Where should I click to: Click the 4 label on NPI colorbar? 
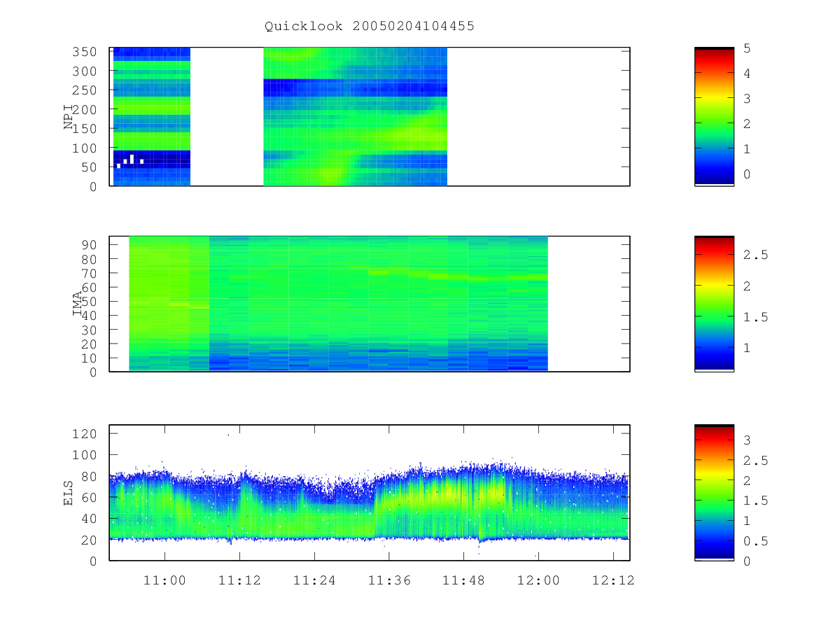click(747, 73)
